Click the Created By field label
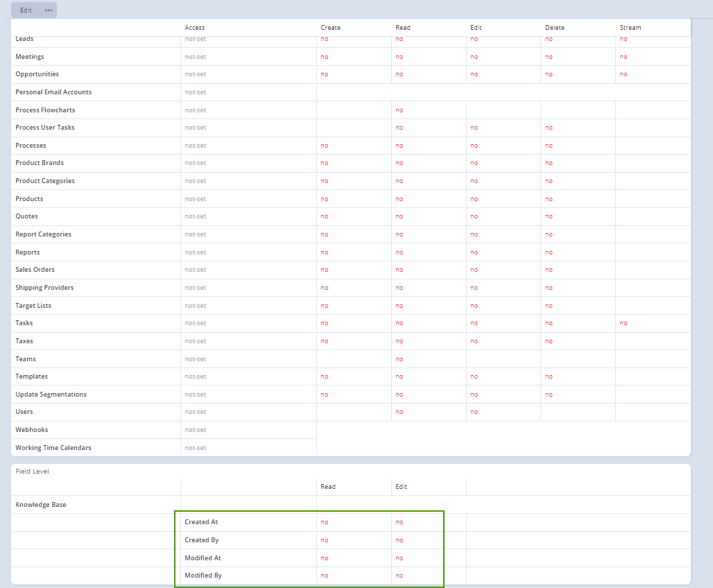This screenshot has height=588, width=713. point(201,540)
